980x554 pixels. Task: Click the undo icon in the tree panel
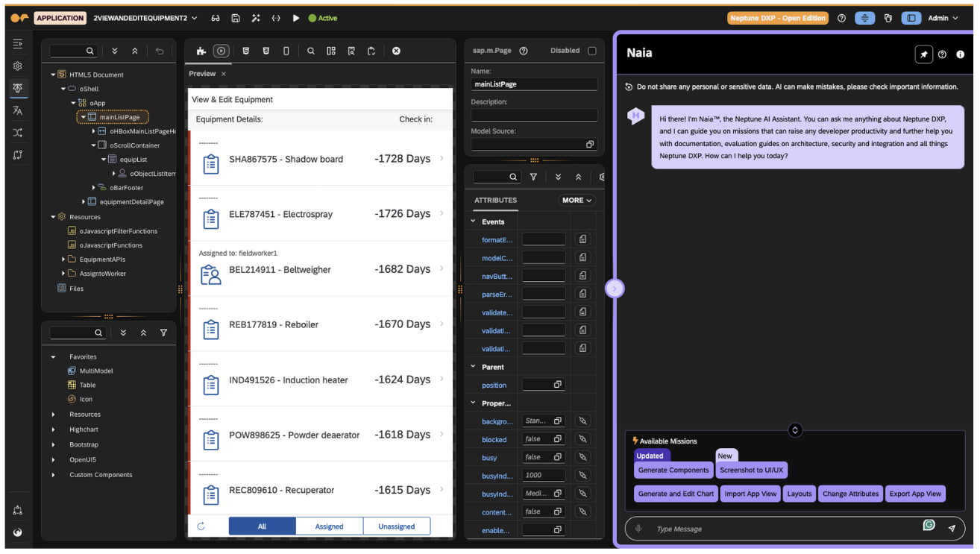pos(160,51)
